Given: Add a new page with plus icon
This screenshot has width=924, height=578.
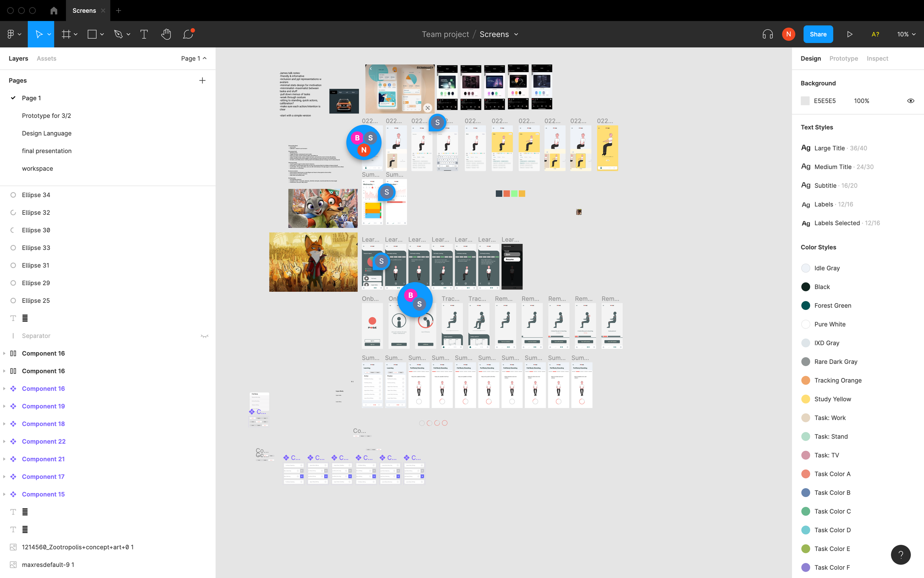Looking at the screenshot, I should coord(202,80).
